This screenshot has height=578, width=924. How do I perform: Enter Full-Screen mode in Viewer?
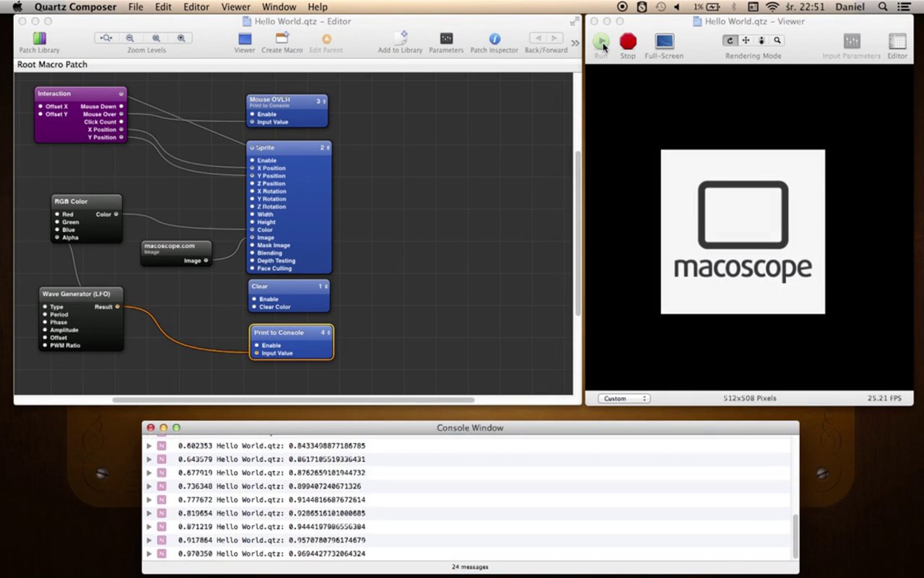[x=664, y=42]
